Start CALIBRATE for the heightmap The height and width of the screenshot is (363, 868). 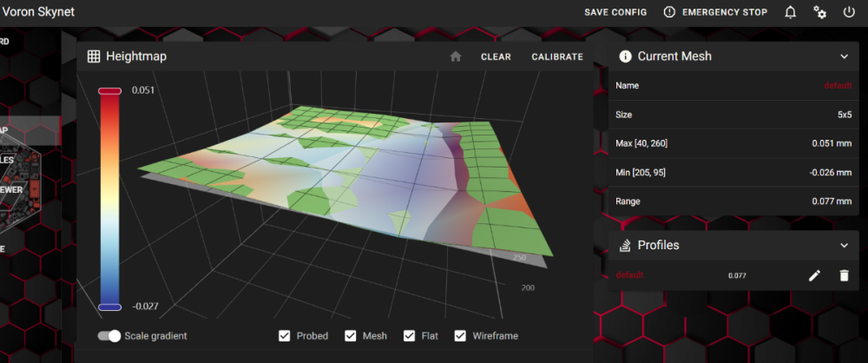[x=557, y=56]
